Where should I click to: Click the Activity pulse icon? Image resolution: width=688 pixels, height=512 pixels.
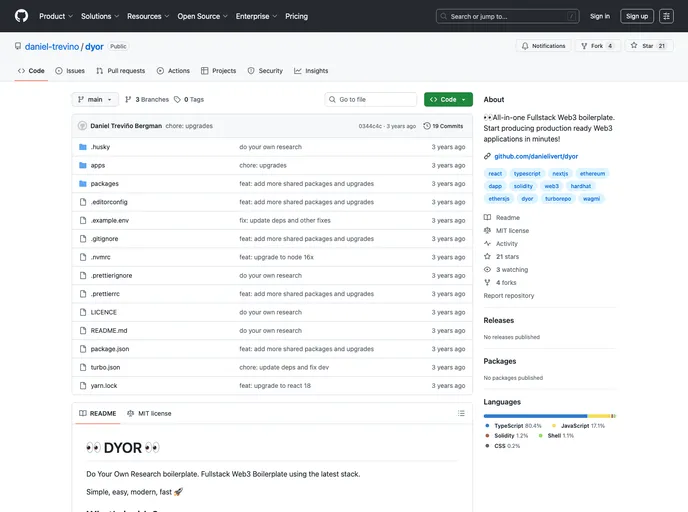tap(487, 243)
